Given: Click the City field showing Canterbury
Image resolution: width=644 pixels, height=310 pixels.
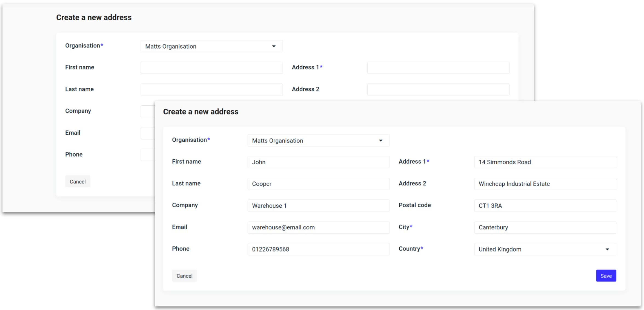Looking at the screenshot, I should (545, 227).
